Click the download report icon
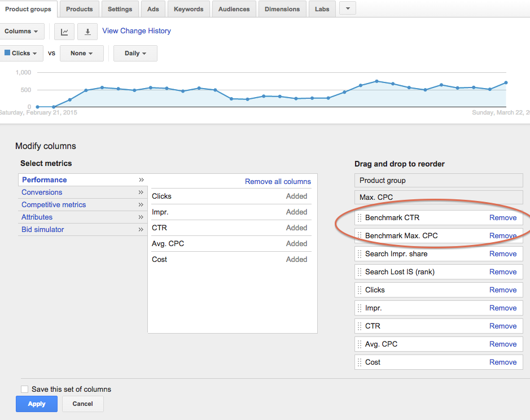Screen dimensions: 530x420 pyautogui.click(x=87, y=32)
